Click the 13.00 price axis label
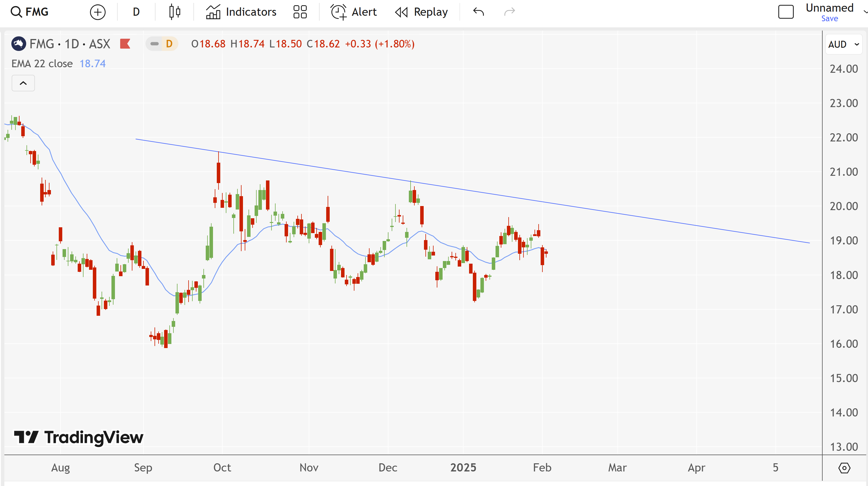 click(844, 447)
